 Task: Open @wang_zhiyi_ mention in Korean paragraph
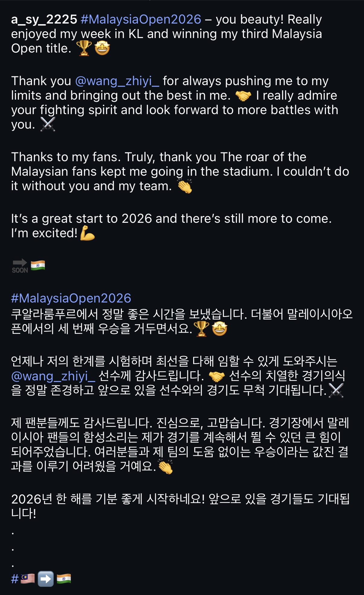point(53,376)
